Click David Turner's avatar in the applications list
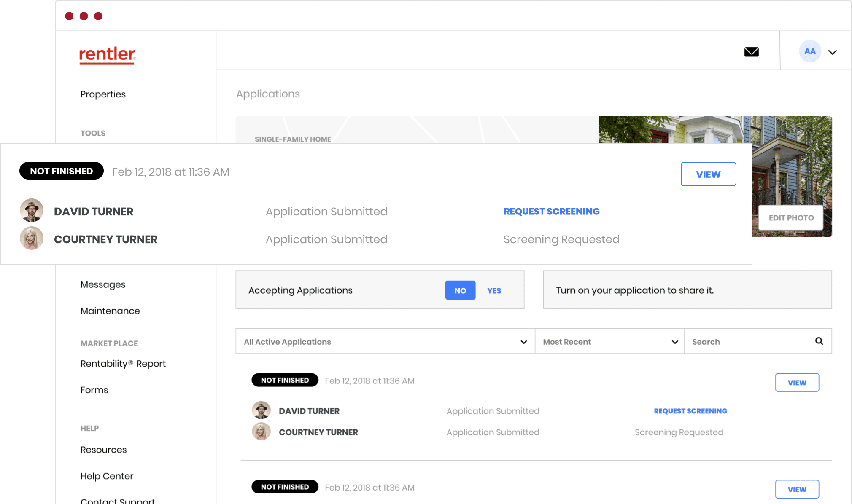Screen dimensions: 852x504 [262, 410]
